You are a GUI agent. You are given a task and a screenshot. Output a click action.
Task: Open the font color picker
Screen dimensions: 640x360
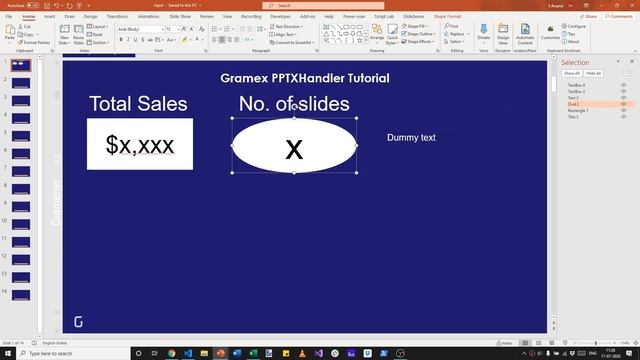(x=197, y=40)
